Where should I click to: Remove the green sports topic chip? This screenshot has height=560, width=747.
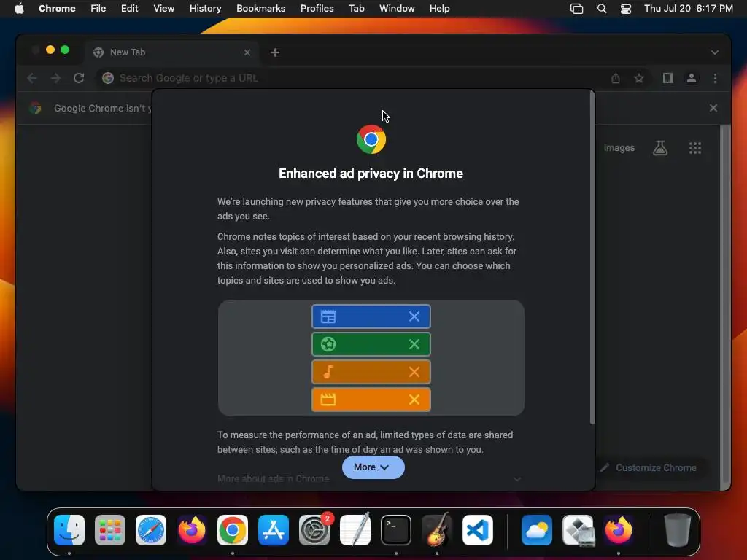[414, 344]
